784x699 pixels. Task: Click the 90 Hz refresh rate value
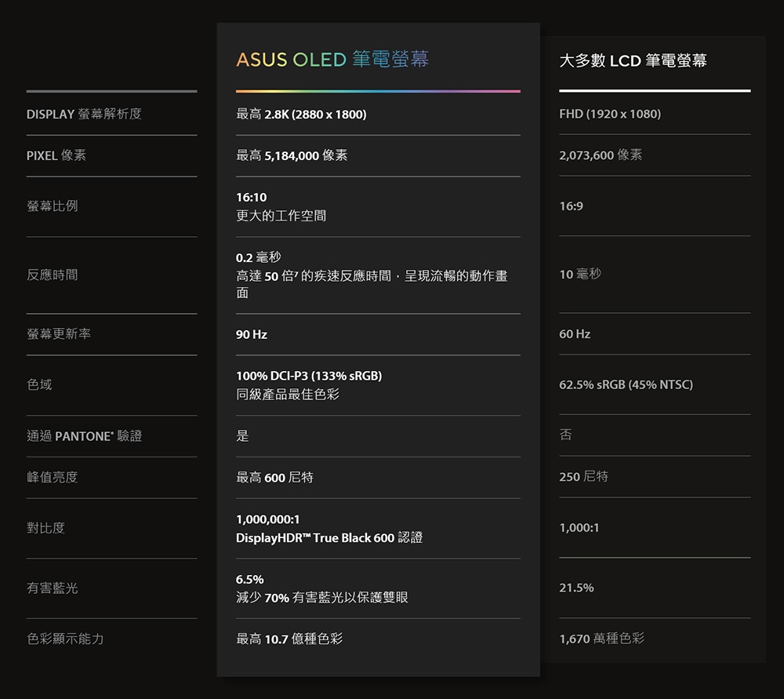click(x=252, y=334)
